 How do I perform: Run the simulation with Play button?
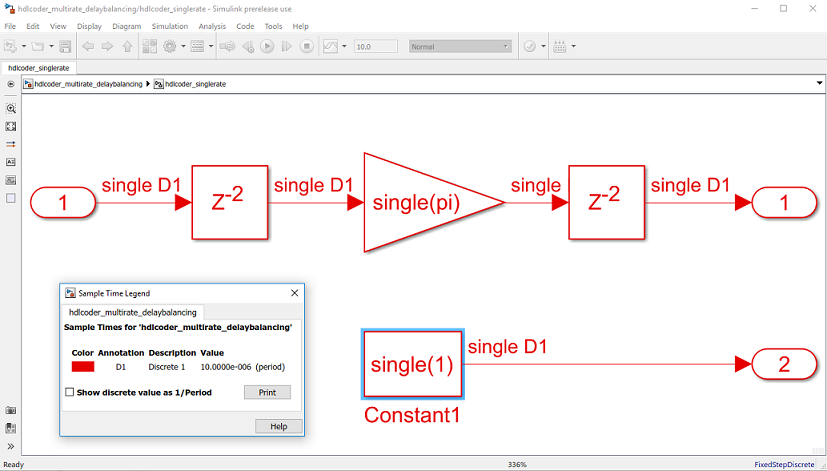click(x=267, y=46)
